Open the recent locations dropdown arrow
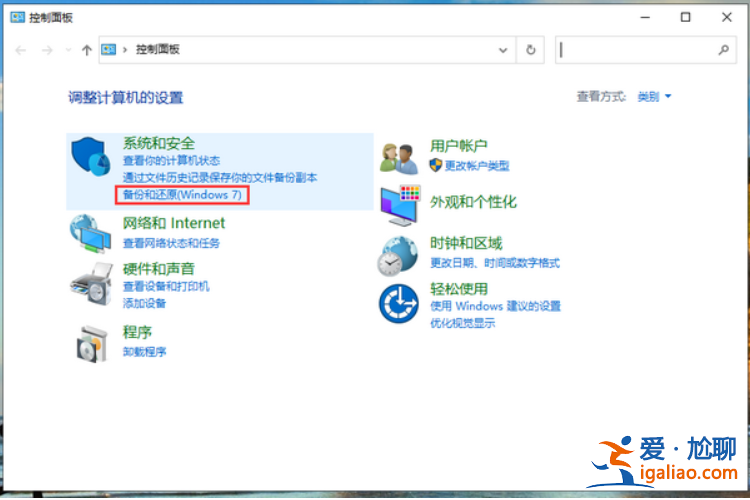 coord(68,50)
